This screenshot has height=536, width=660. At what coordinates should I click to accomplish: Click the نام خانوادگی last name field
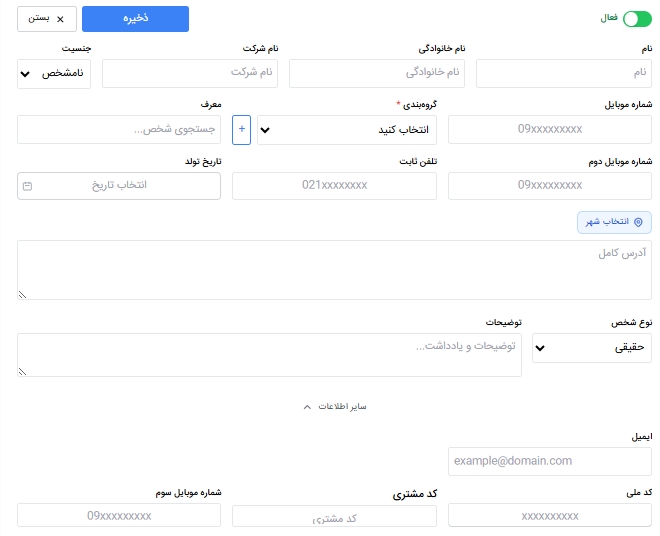[377, 73]
